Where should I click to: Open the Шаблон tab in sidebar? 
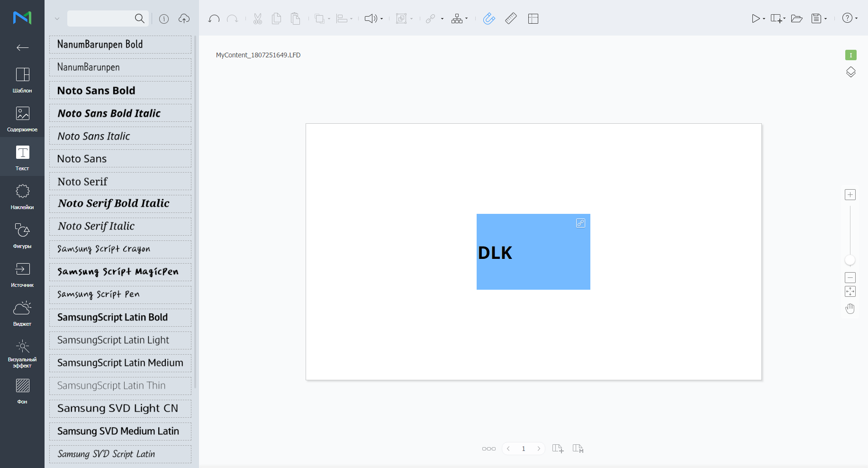coord(22,80)
